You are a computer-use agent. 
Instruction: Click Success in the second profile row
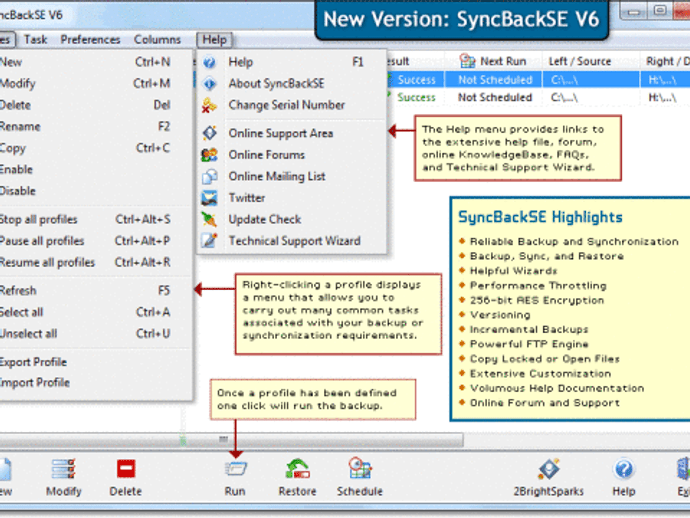pyautogui.click(x=416, y=97)
